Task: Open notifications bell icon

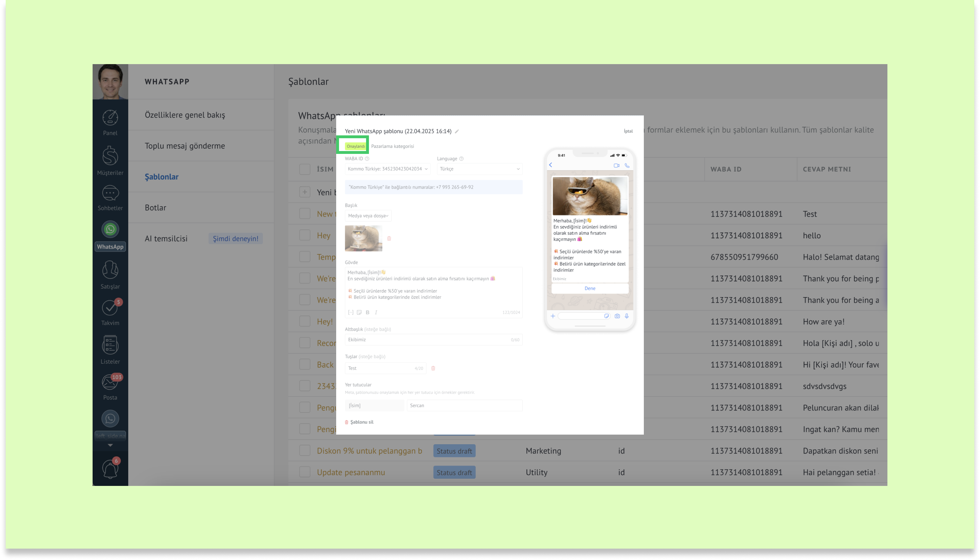Action: (x=110, y=469)
